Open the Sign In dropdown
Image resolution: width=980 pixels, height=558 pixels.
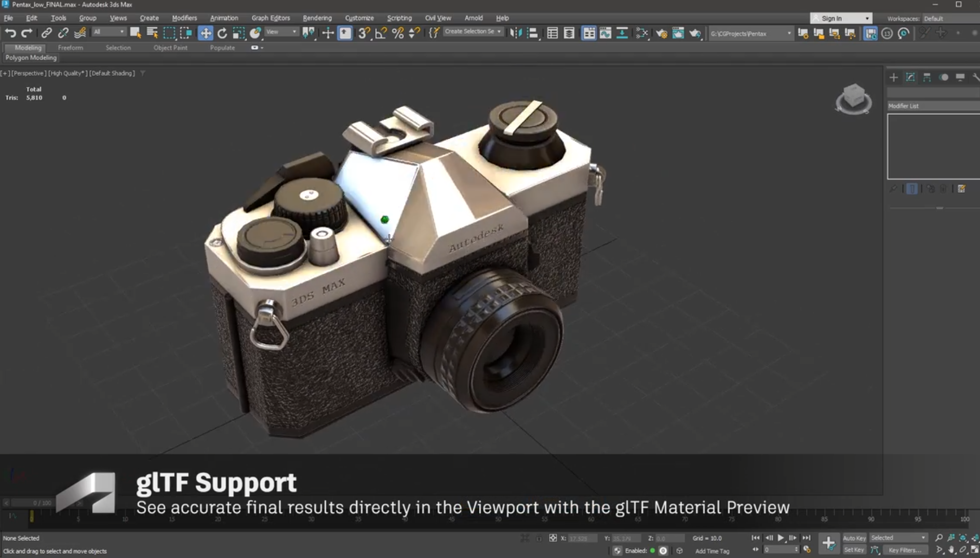point(841,18)
